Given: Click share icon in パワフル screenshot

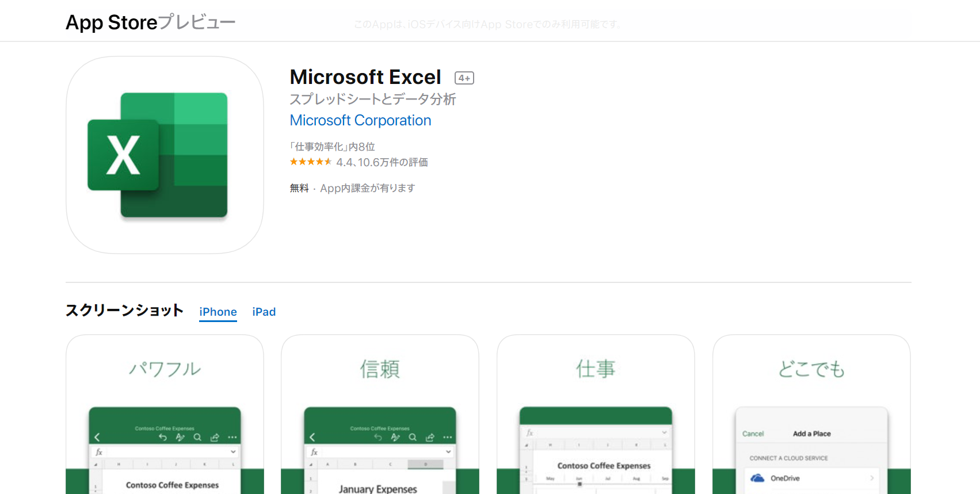Looking at the screenshot, I should click(x=215, y=438).
